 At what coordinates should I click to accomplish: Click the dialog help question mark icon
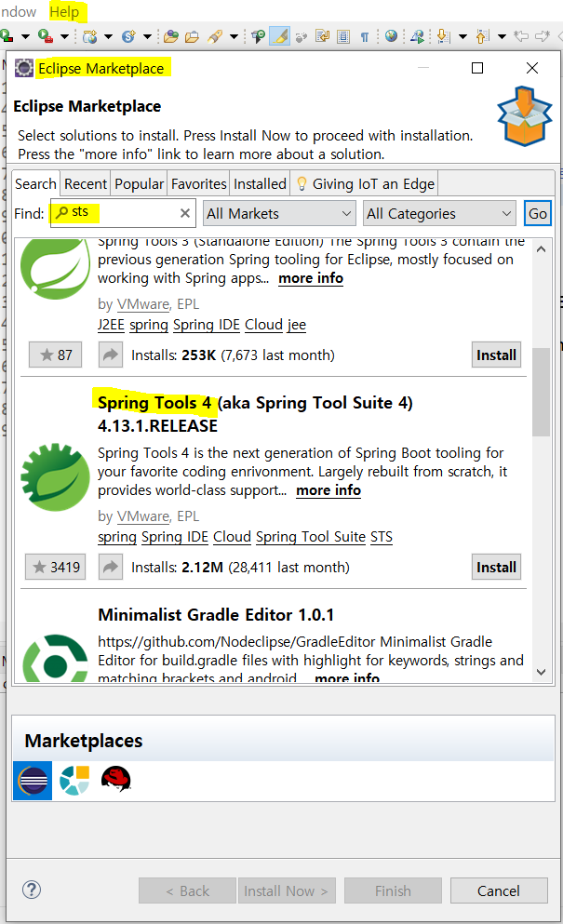[x=32, y=890]
